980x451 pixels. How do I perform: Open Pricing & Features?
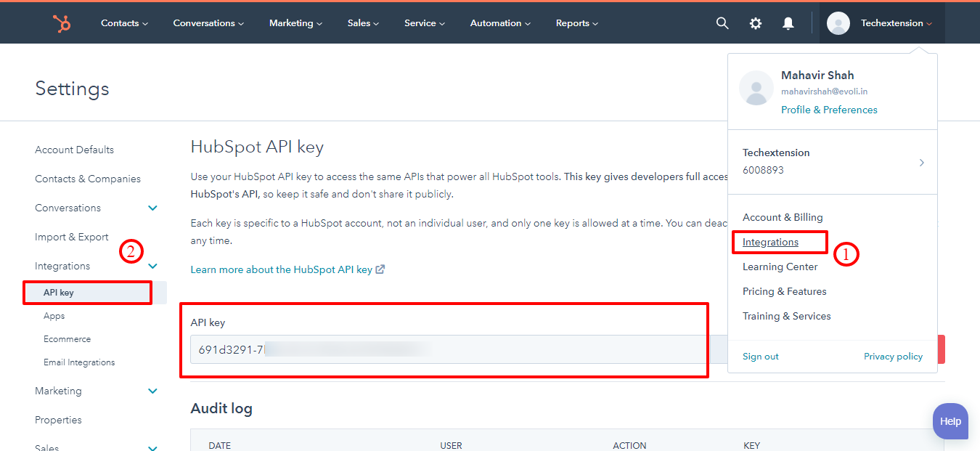pos(785,291)
